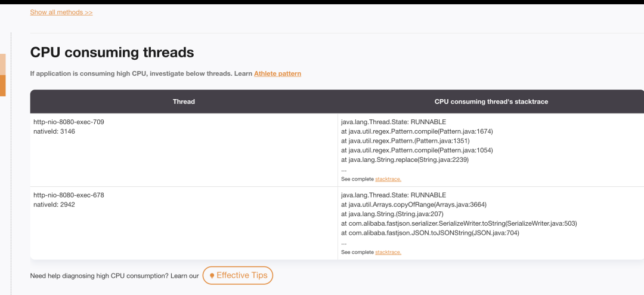Image resolution: width=644 pixels, height=295 pixels.
Task: Click the Effective Tips button
Action: pos(237,275)
